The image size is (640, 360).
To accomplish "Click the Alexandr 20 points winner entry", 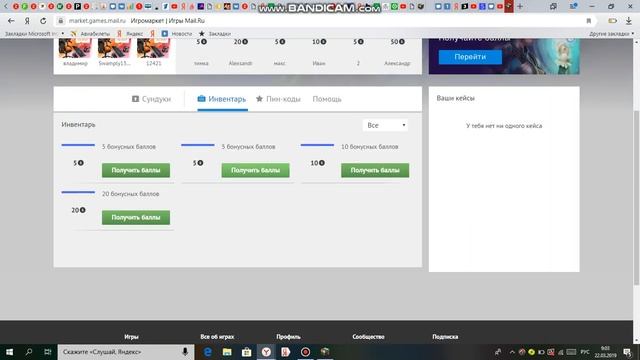I will click(240, 52).
